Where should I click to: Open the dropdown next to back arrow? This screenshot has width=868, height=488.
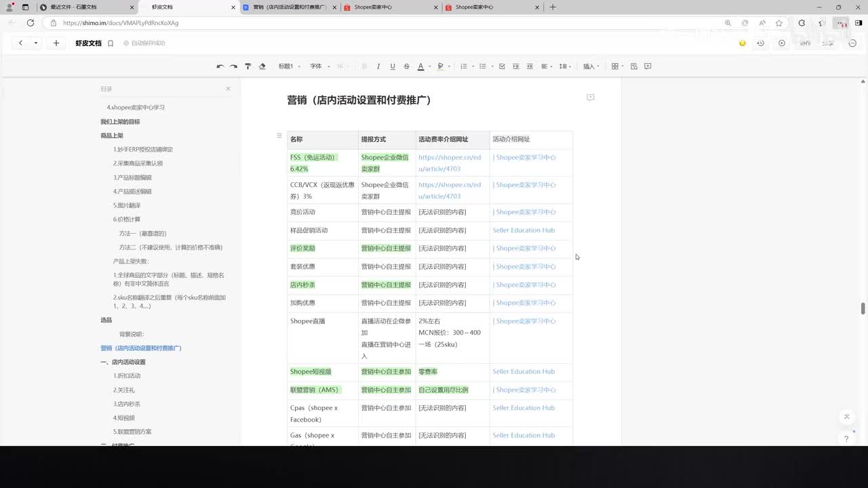pyautogui.click(x=35, y=43)
